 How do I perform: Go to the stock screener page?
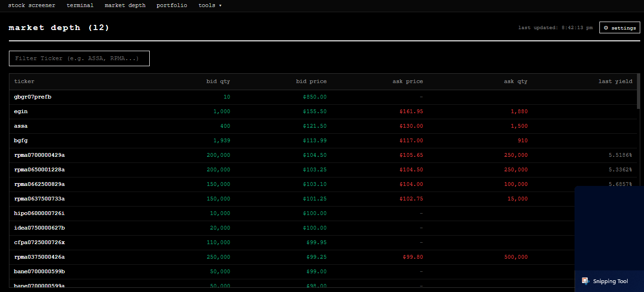tap(31, 6)
